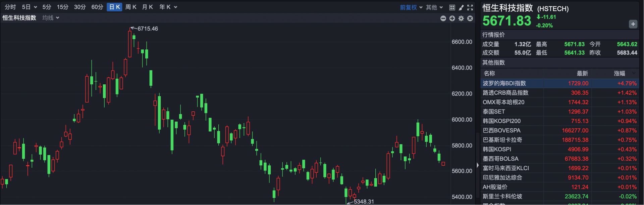Select the 60分 timeframe tab
Image resolution: width=644 pixels, height=205 pixels.
[97, 7]
